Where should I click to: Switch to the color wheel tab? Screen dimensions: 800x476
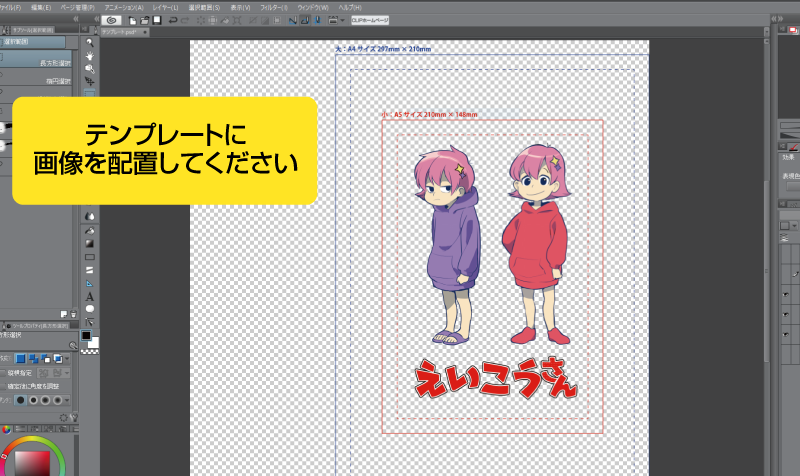(6, 429)
